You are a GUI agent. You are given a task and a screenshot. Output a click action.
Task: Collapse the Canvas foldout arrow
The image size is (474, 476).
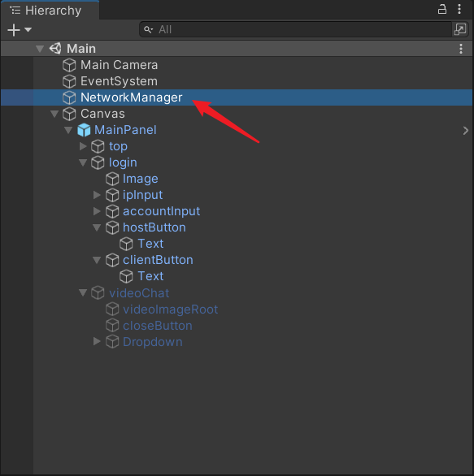[54, 114]
